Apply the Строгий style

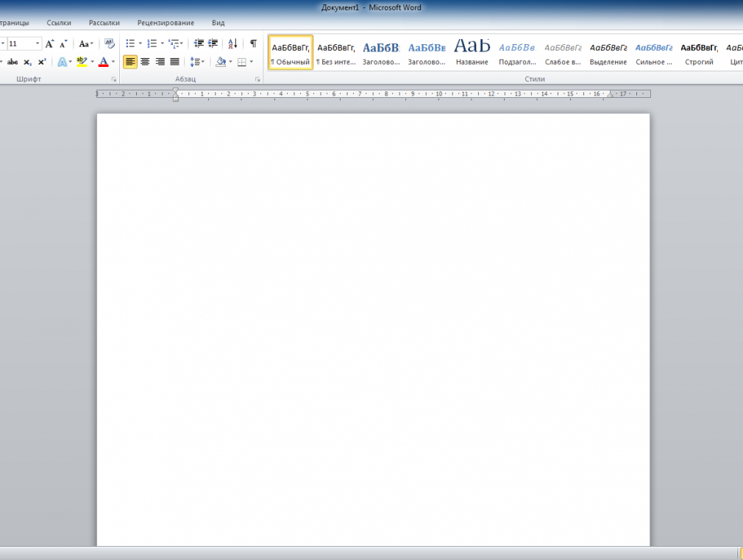click(700, 53)
